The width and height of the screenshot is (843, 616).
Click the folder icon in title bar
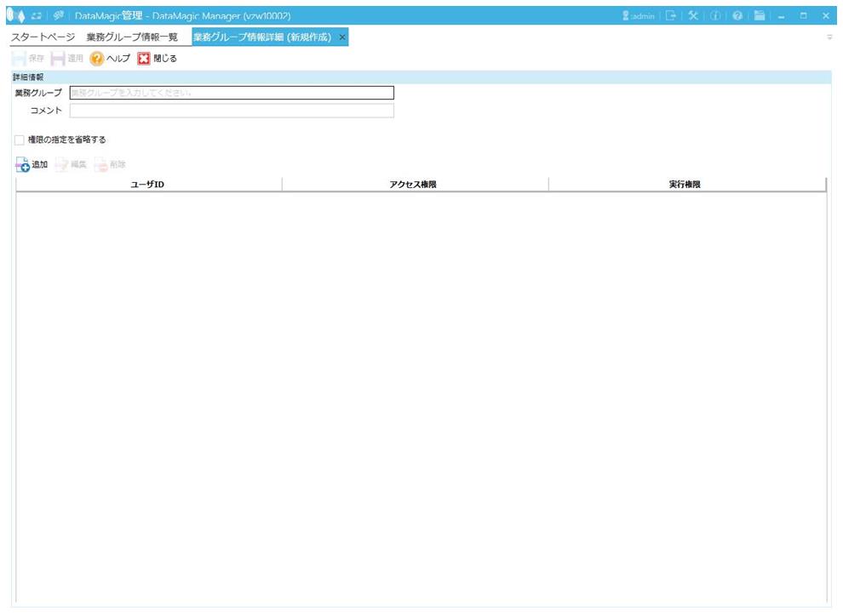[x=760, y=15]
